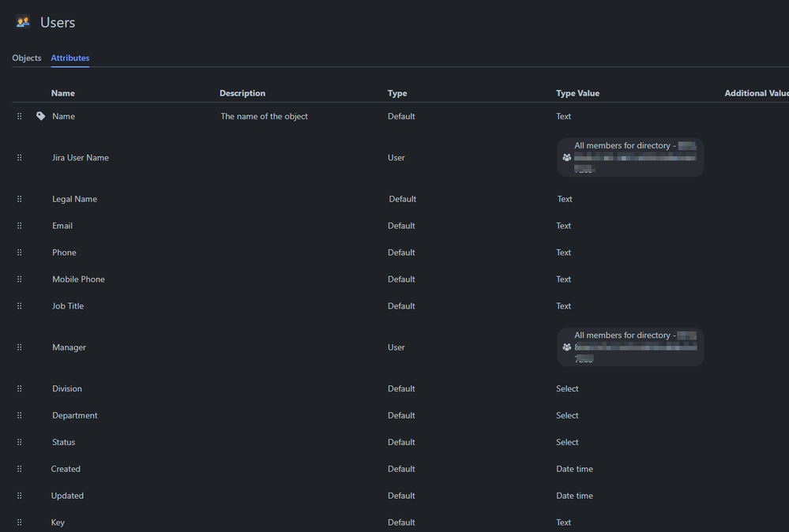Click Text type value in Legal Name row
Image resolution: width=789 pixels, height=532 pixels.
point(565,199)
